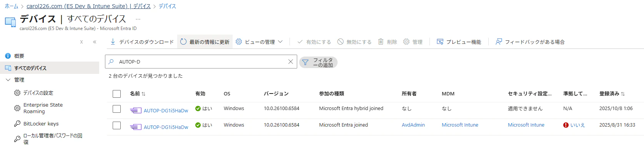Image resolution: width=644 pixels, height=147 pixels.
Task: Click the ビューの管理 gear icon
Action: click(x=239, y=42)
